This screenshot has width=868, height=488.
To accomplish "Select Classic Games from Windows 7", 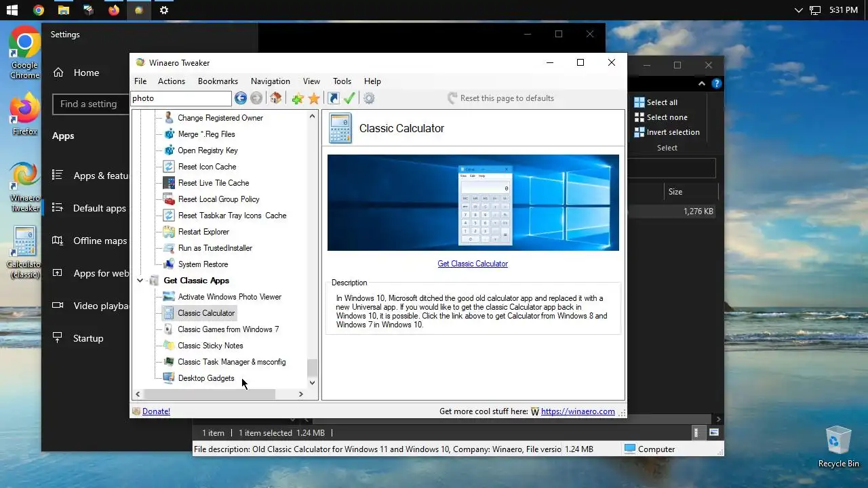I will pyautogui.click(x=228, y=329).
